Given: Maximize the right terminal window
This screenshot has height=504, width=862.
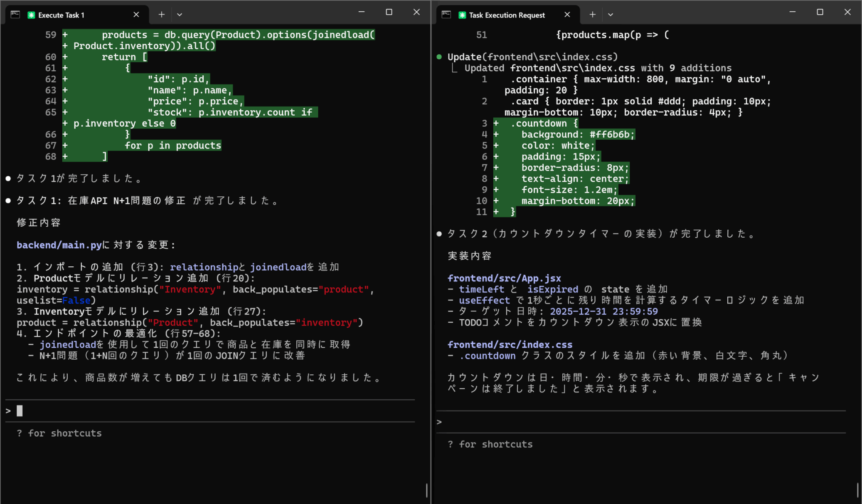Looking at the screenshot, I should (x=819, y=12).
